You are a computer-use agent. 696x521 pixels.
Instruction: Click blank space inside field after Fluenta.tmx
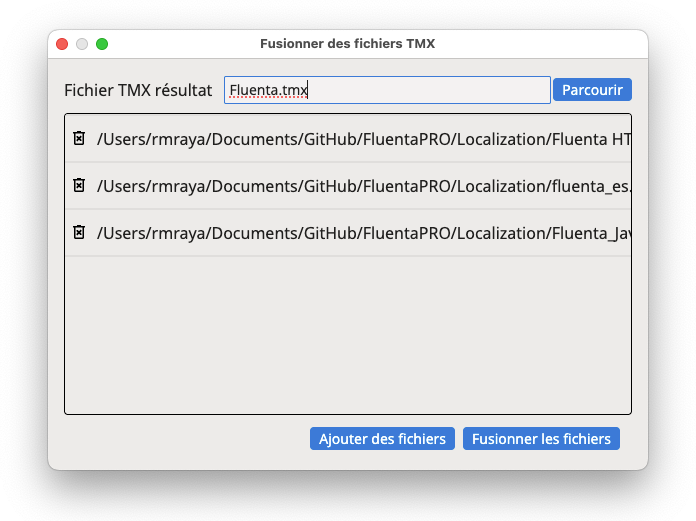[428, 90]
